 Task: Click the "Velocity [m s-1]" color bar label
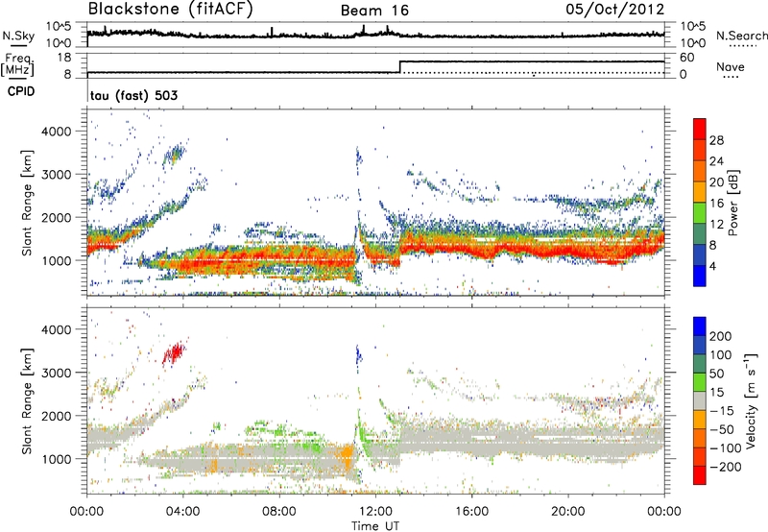coord(752,400)
